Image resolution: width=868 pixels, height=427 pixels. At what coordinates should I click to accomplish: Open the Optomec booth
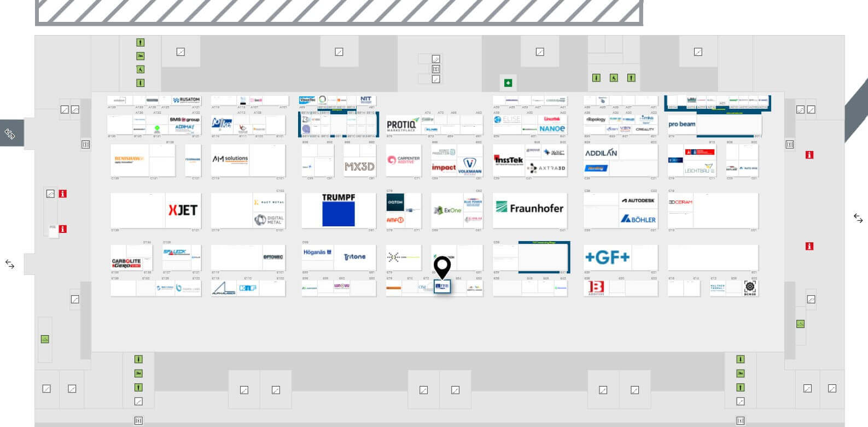(x=273, y=257)
